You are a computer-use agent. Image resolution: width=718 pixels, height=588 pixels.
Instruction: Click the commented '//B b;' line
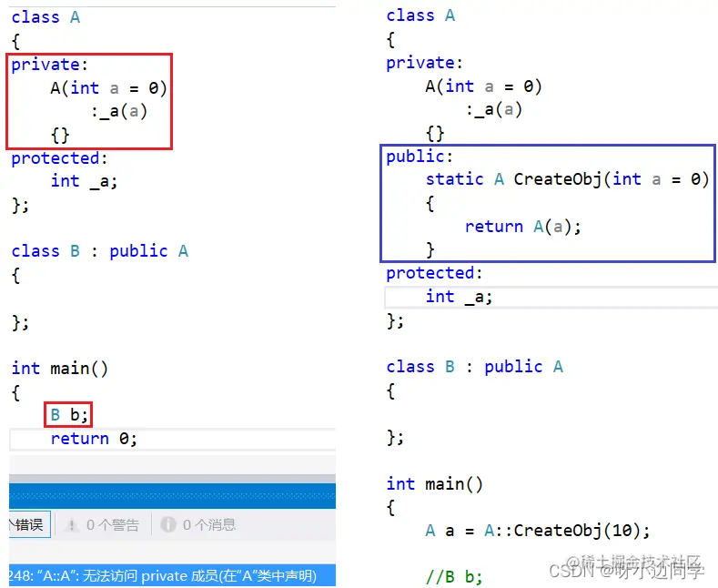(x=454, y=576)
